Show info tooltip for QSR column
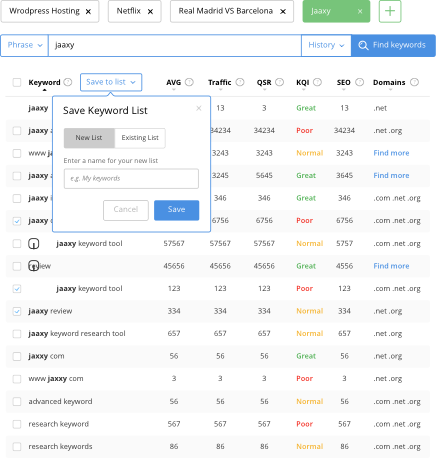The height and width of the screenshot is (460, 436). coord(280,82)
